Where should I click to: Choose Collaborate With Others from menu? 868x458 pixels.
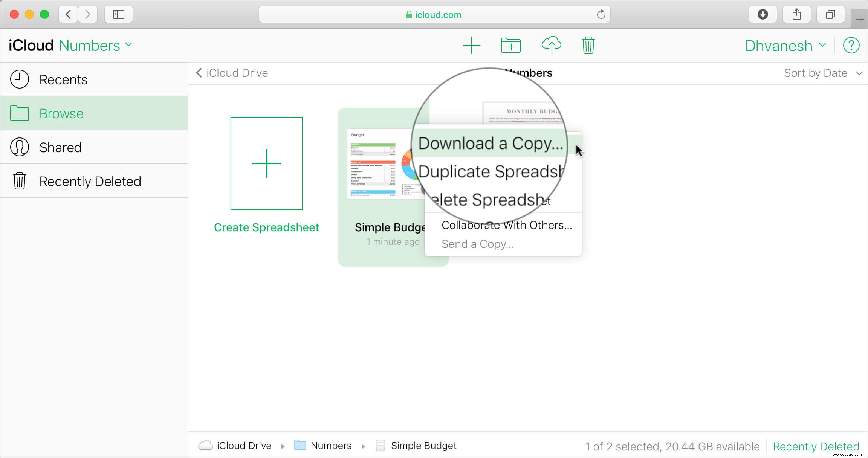coord(506,225)
